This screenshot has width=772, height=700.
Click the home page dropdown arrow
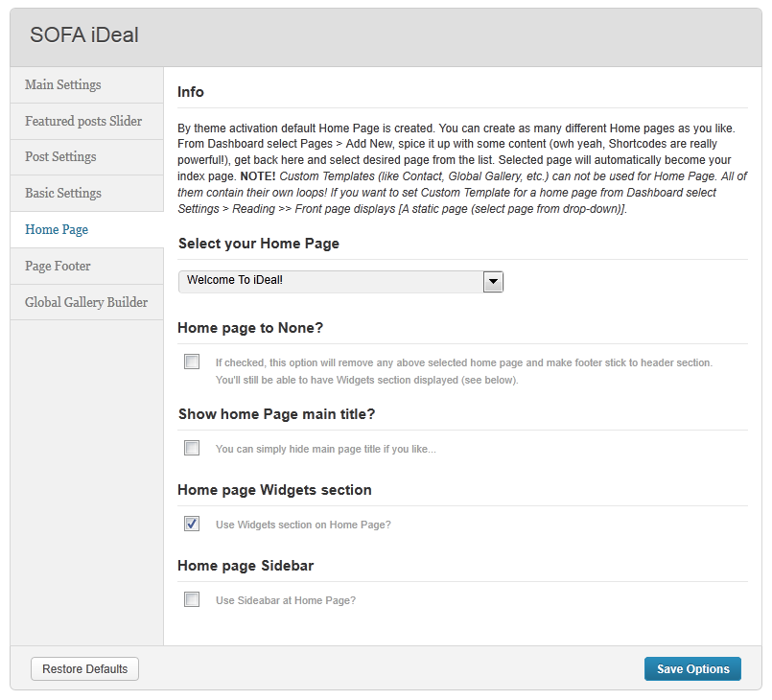click(493, 282)
